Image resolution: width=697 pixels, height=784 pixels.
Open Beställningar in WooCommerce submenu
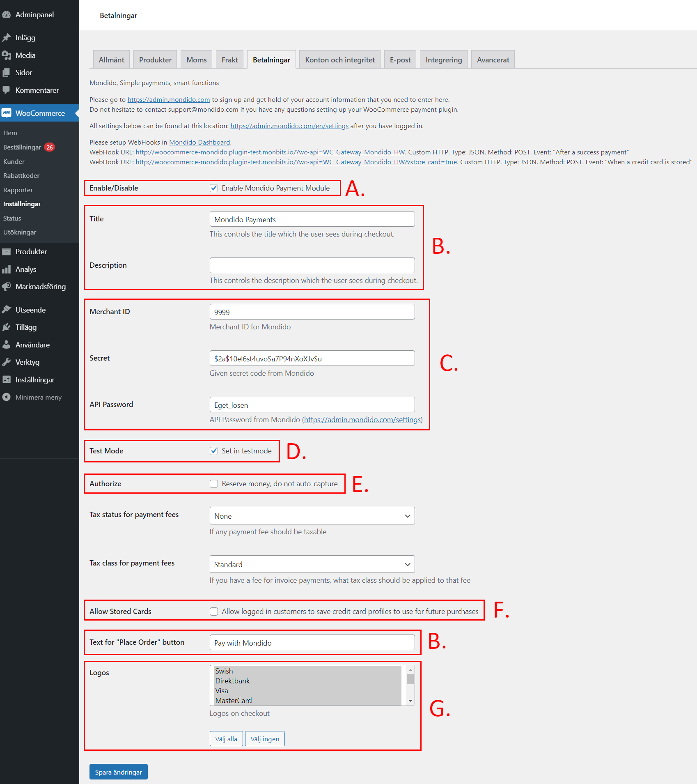click(x=22, y=147)
